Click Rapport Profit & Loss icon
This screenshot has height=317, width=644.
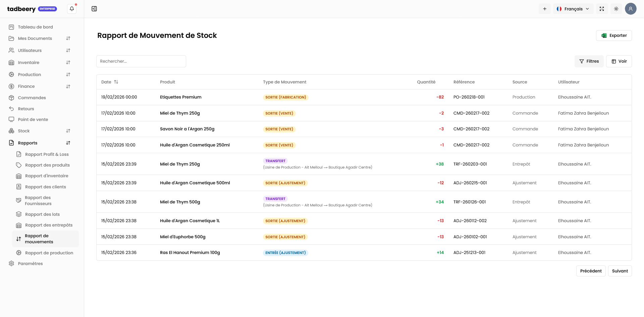pyautogui.click(x=19, y=154)
